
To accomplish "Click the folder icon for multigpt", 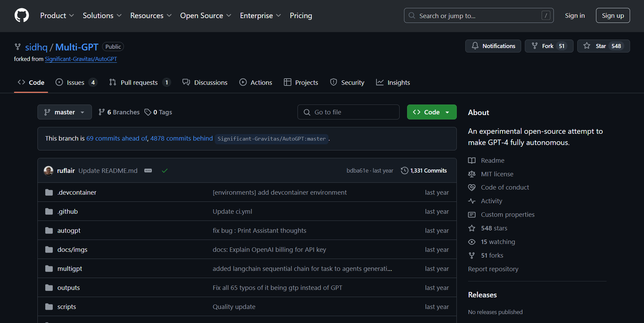I will click(49, 269).
